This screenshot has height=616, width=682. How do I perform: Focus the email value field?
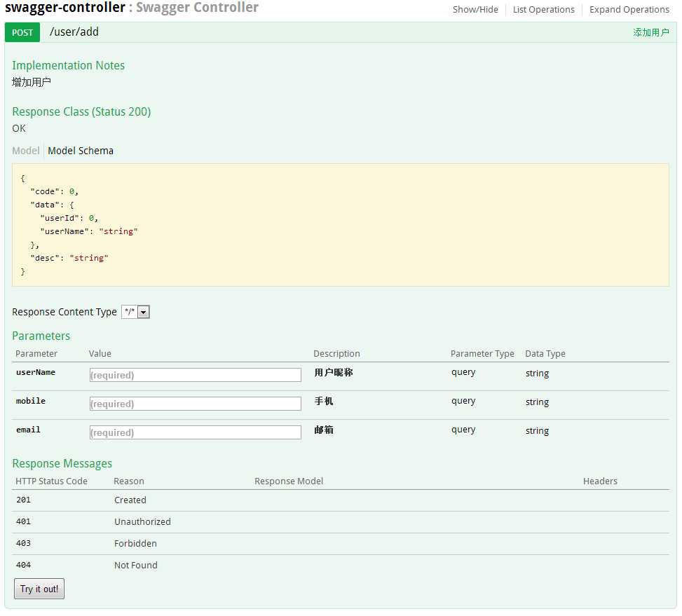(x=196, y=432)
